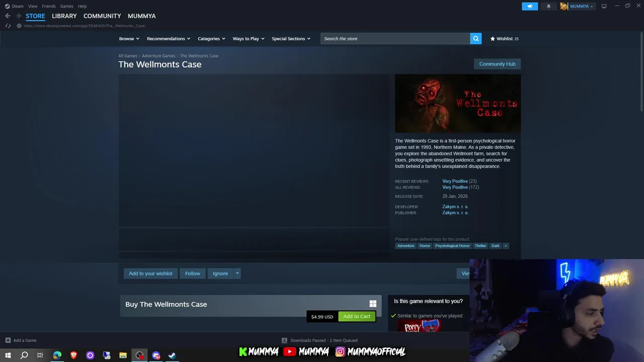Switch to Big Picture mode monitor icon

[x=604, y=6]
